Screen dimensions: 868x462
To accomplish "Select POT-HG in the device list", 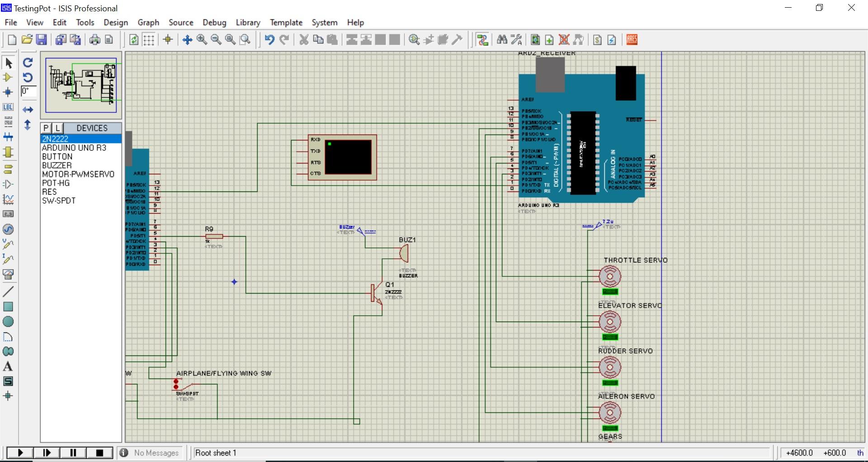I will 56,183.
